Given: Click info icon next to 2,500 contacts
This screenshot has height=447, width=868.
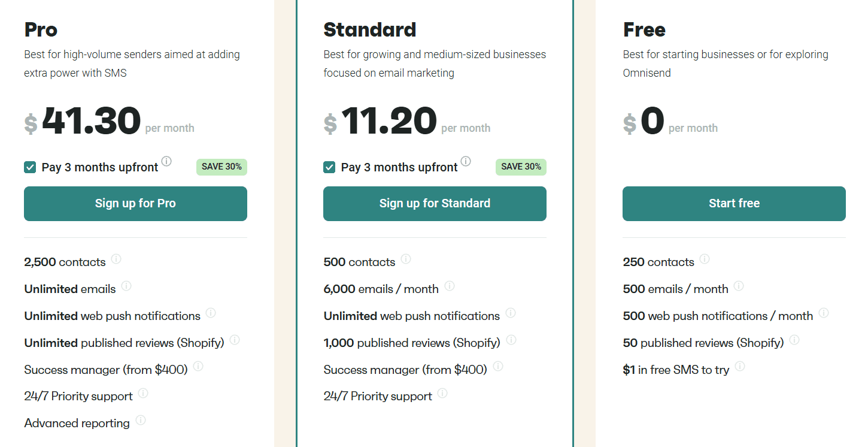Looking at the screenshot, I should 116,259.
